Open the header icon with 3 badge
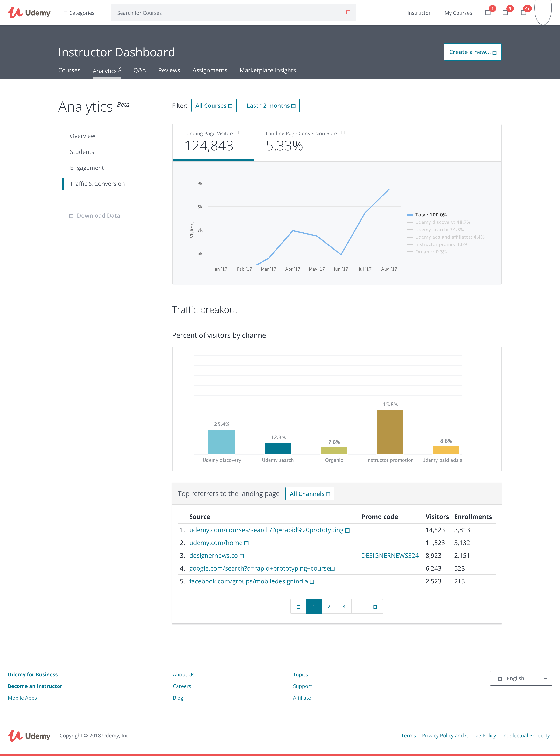This screenshot has width=560, height=756. [x=505, y=13]
